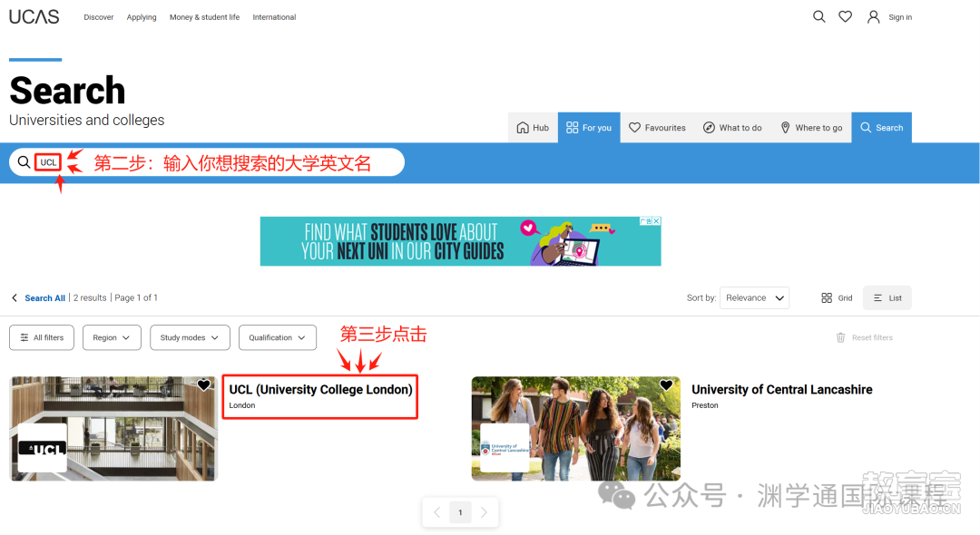Open the header search magnifier icon

[818, 17]
